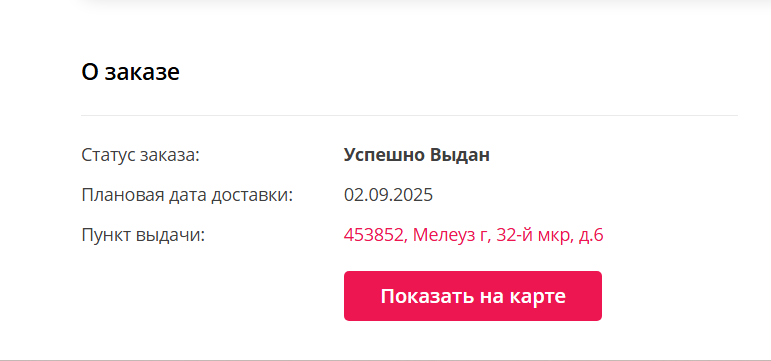Click the "Показать на карте" button
This screenshot has width=771, height=361.
coord(473,296)
